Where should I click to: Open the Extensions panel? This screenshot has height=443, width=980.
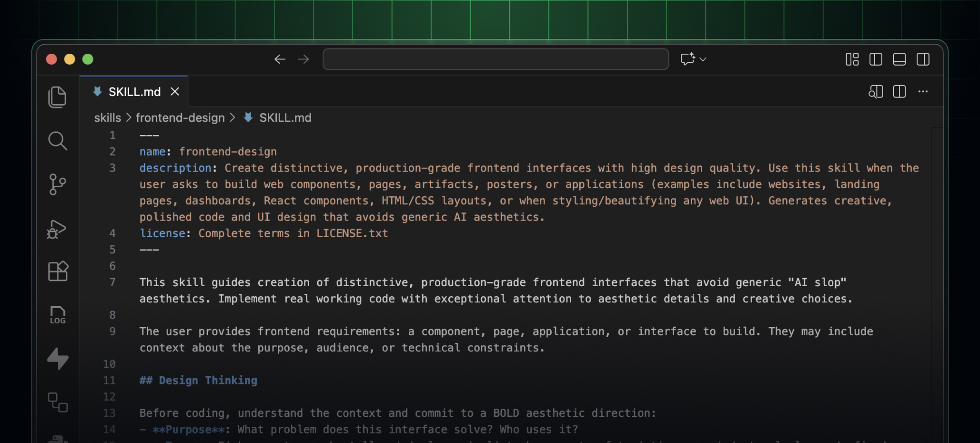pyautogui.click(x=57, y=271)
